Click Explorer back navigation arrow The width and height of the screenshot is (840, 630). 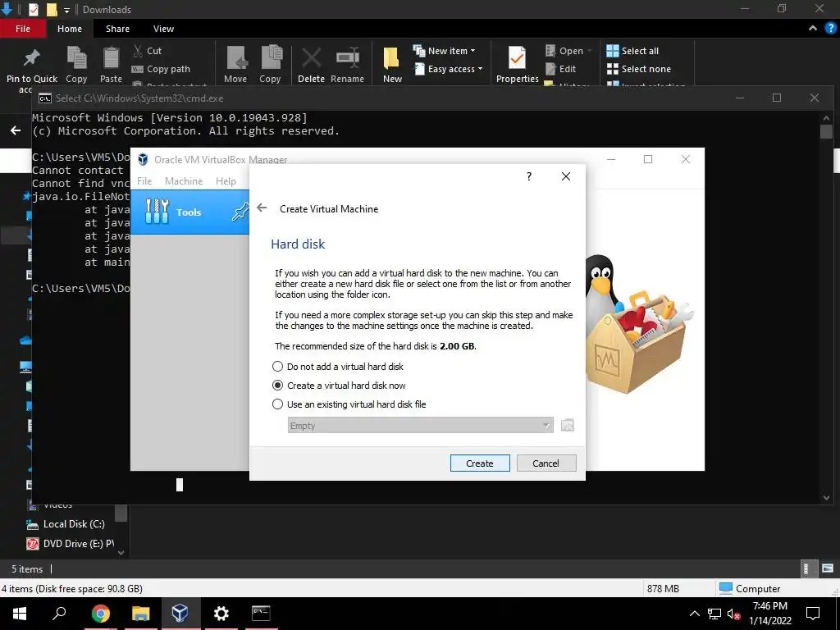[16, 130]
